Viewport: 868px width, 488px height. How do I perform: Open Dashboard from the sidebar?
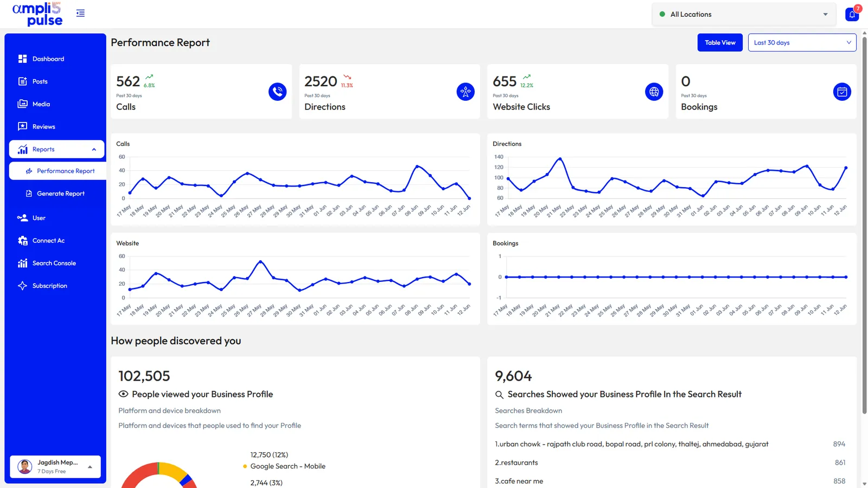[48, 59]
